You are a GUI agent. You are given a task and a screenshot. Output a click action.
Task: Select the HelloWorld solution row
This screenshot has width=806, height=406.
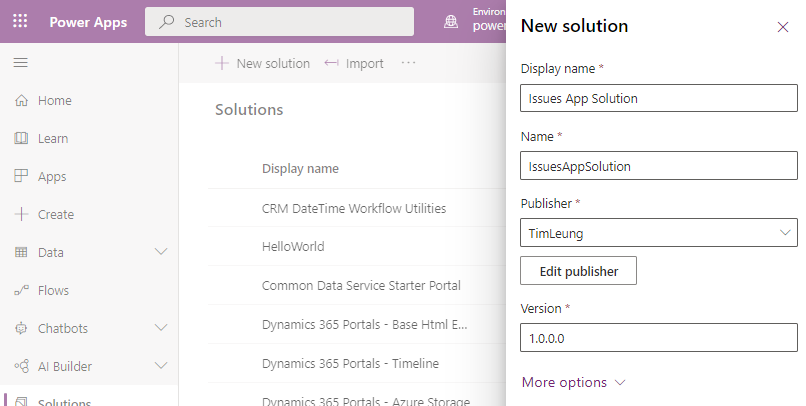pos(357,247)
